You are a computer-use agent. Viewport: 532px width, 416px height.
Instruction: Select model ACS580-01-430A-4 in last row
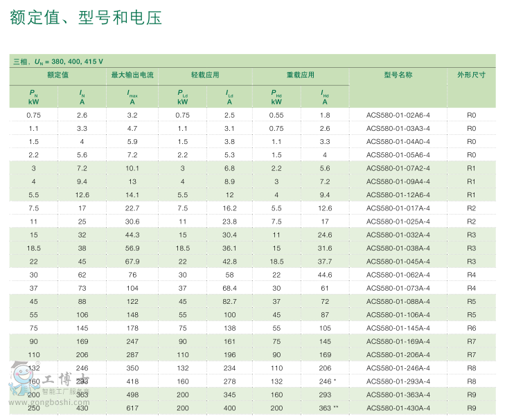point(398,408)
